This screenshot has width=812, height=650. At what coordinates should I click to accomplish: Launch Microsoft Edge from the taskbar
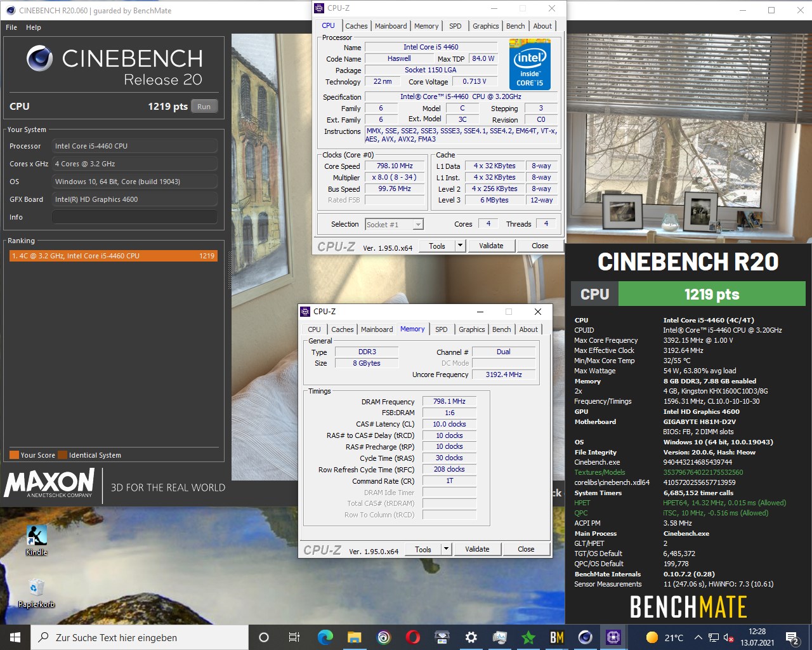click(325, 637)
